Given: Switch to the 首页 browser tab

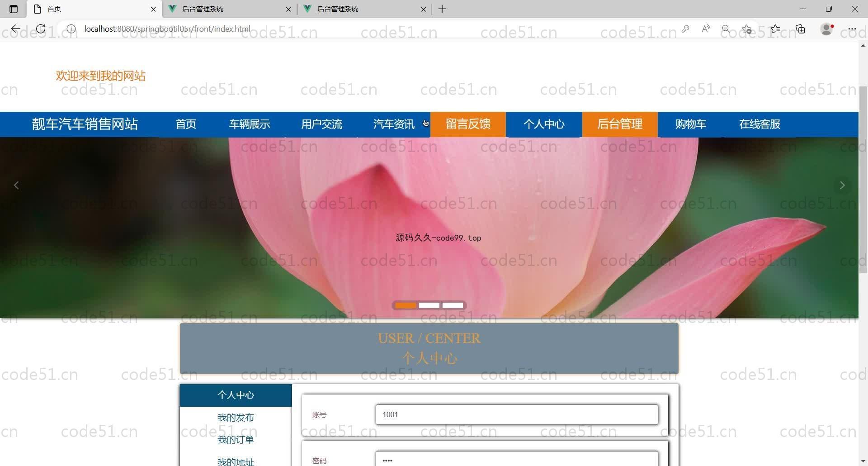Looking at the screenshot, I should (94, 9).
